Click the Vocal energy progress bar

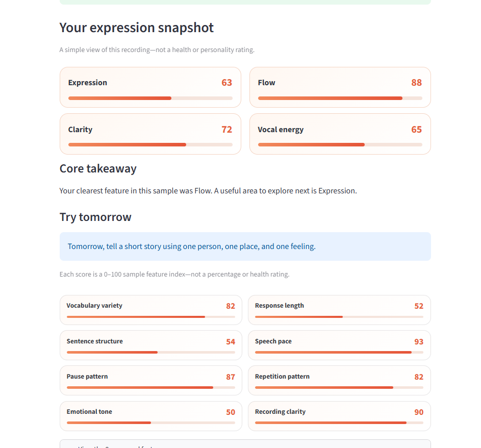340,144
